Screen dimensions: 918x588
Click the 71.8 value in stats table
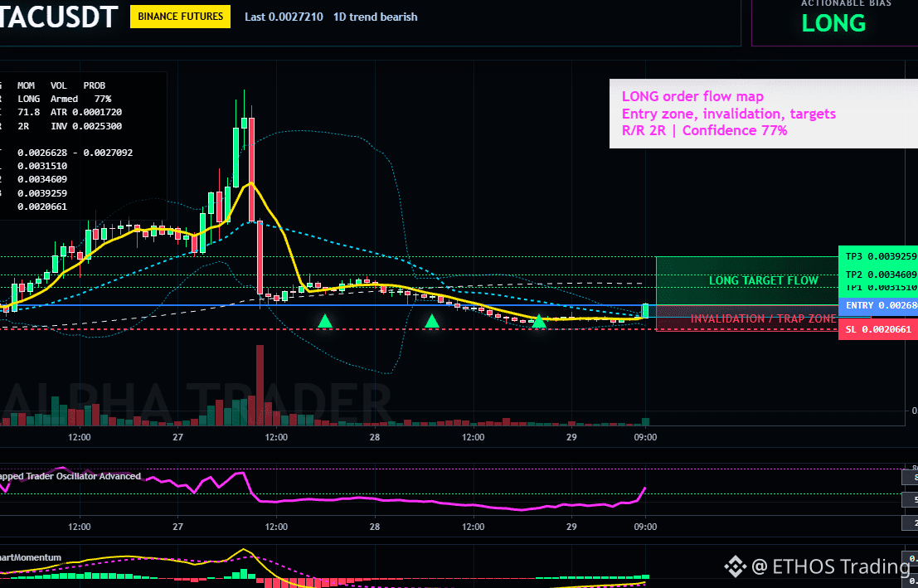pos(29,112)
